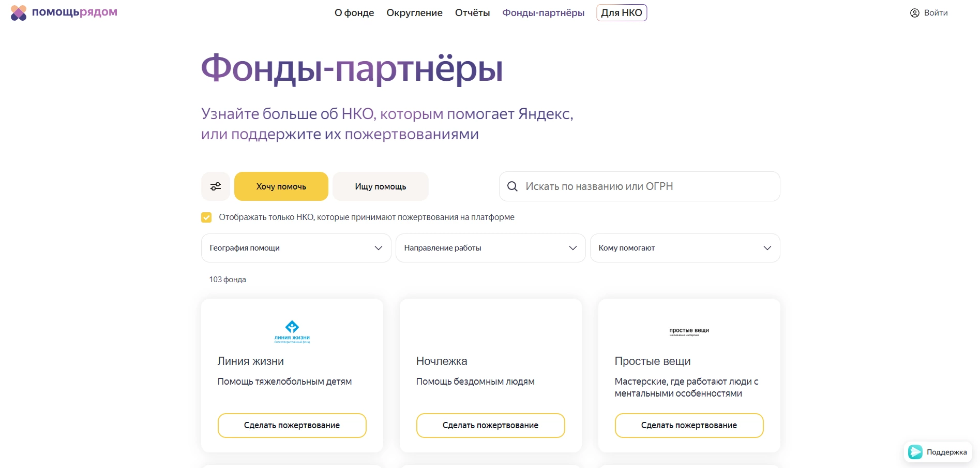Open the О фонде menu item
The height and width of the screenshot is (468, 980).
[x=354, y=13]
